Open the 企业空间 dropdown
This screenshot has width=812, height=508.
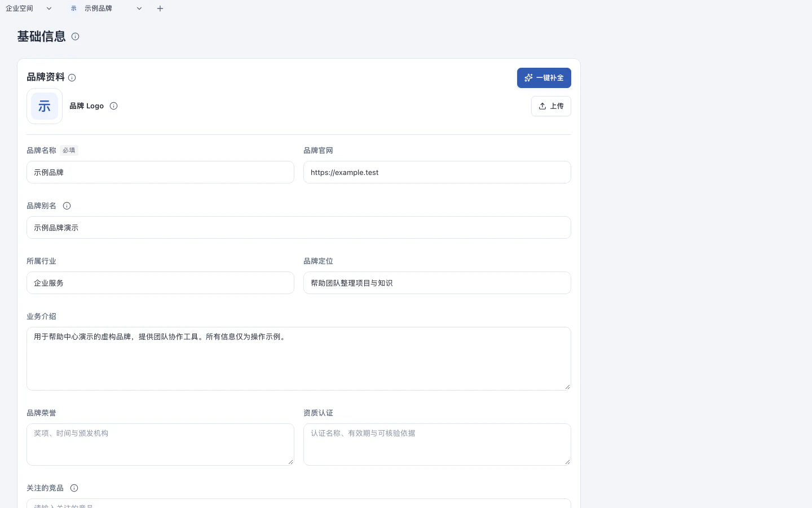pyautogui.click(x=29, y=8)
